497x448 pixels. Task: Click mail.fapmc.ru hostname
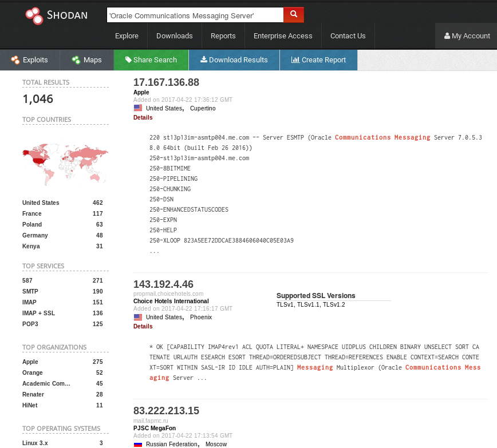[151, 421]
